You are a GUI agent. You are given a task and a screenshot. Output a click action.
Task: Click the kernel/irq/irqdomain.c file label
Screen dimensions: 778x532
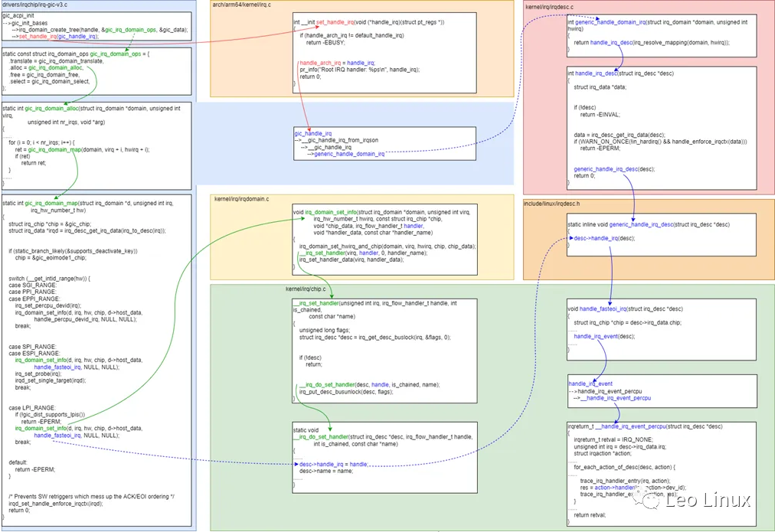pyautogui.click(x=241, y=199)
